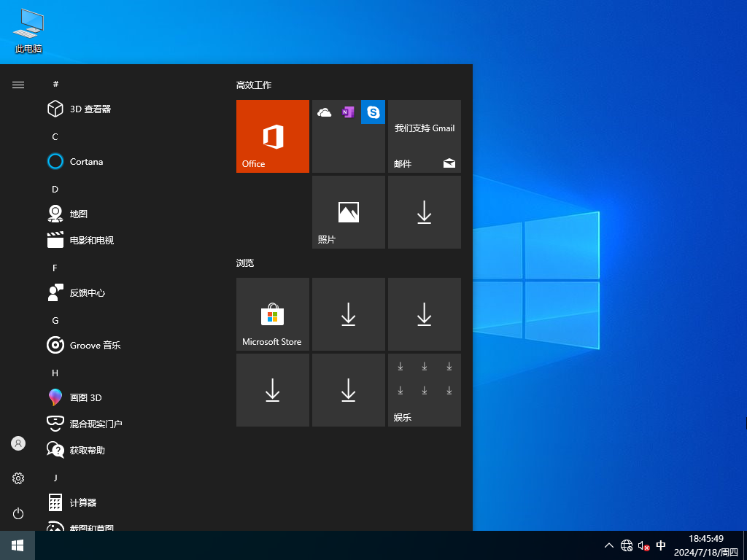The height and width of the screenshot is (560, 747).
Task: Launch Skype from the tile group
Action: tap(373, 112)
